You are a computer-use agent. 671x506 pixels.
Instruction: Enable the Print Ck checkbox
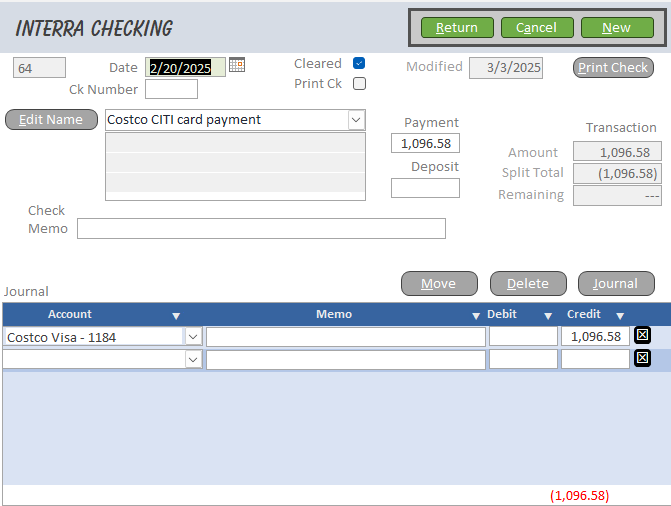[359, 83]
